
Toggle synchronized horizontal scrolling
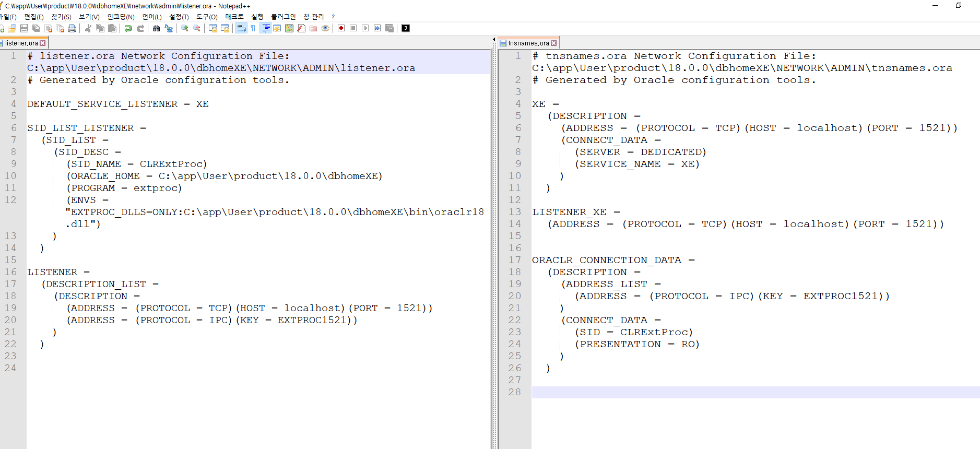(x=225, y=28)
